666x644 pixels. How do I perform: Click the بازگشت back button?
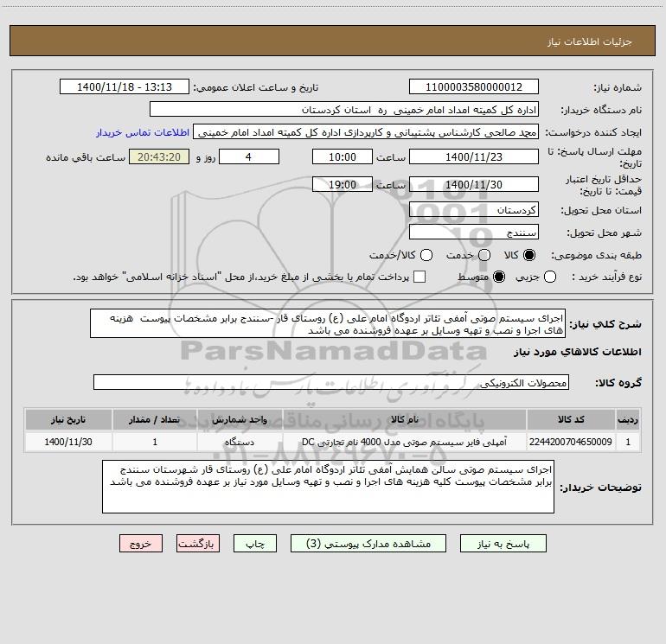(198, 544)
